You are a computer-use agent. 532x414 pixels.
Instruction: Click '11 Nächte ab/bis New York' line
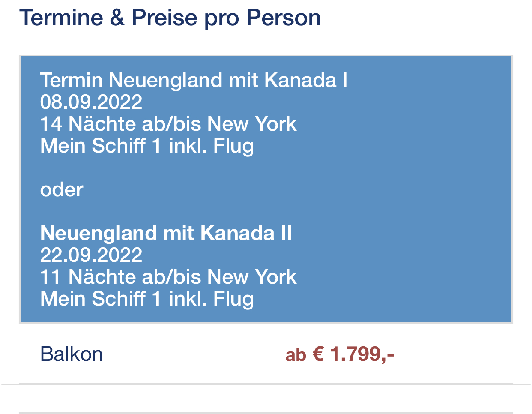point(168,277)
